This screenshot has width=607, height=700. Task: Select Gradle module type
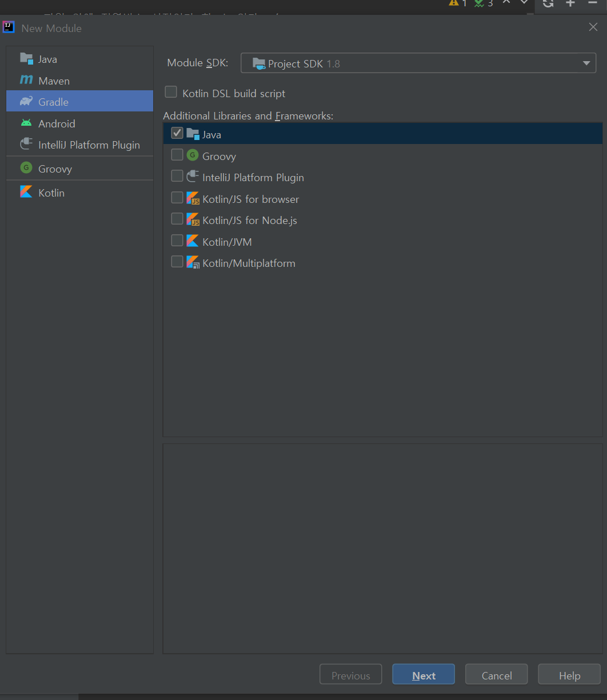pyautogui.click(x=79, y=102)
